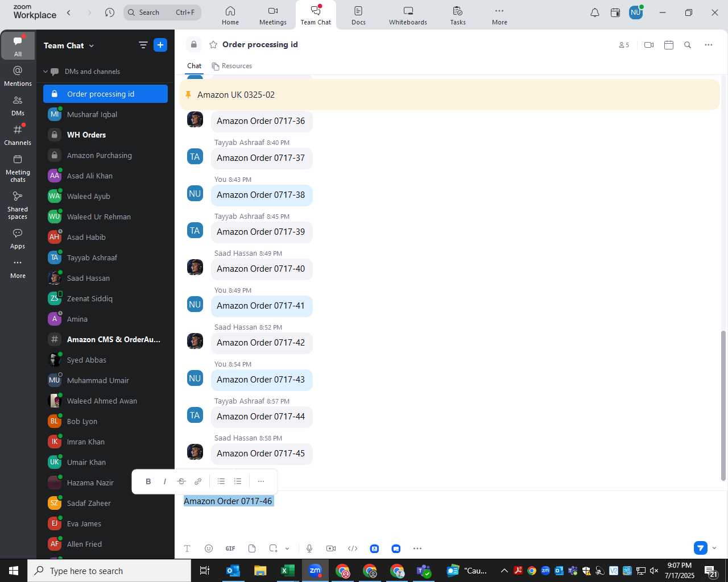Send the message
Image resolution: width=728 pixels, height=582 pixels.
[x=701, y=548]
